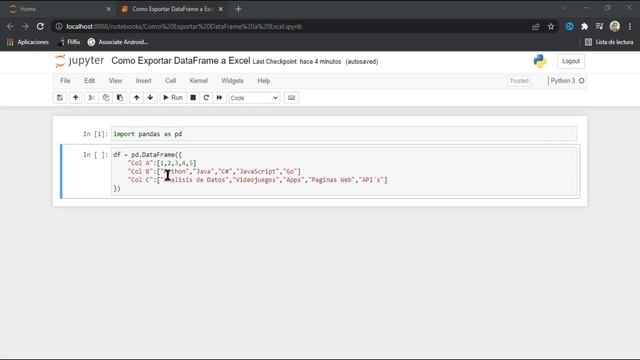Restart kernel and run all cells icon

pos(220,98)
